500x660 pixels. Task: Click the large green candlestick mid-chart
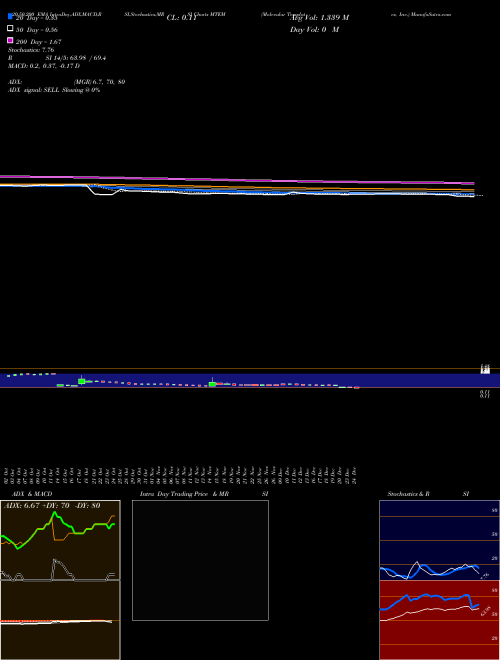[213, 383]
